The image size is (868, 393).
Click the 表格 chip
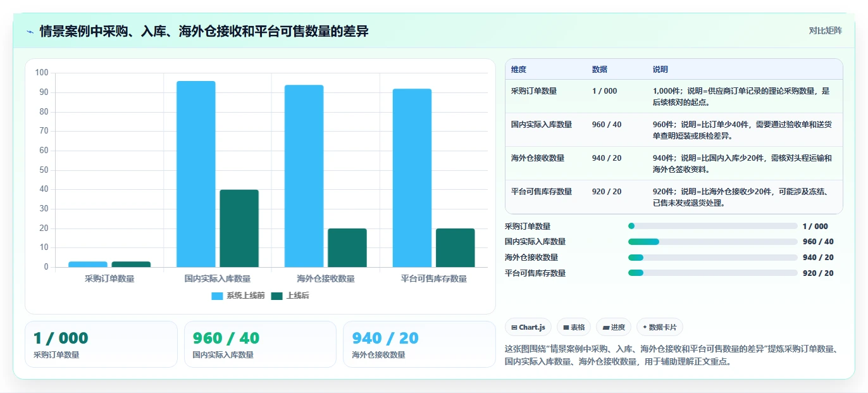(574, 327)
